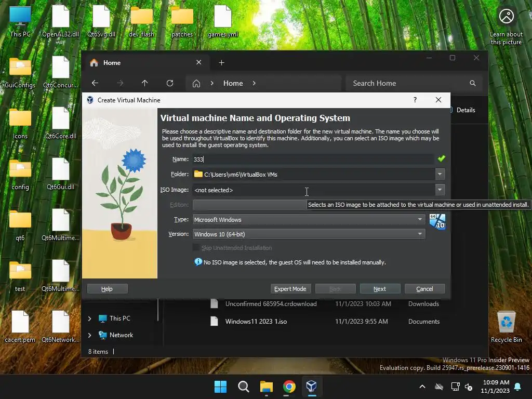Image resolution: width=532 pixels, height=399 pixels.
Task: Select the Qt6Concur... desktop file
Action: point(60,72)
